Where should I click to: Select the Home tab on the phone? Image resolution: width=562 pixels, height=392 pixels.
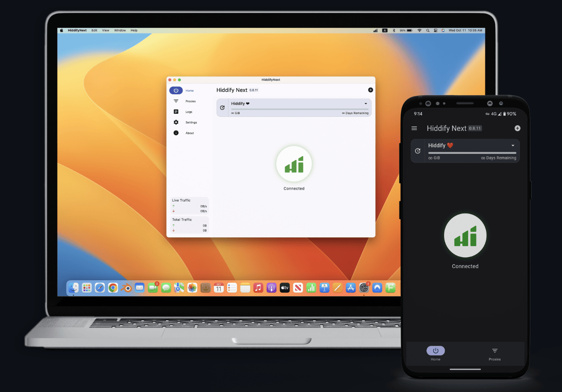[x=436, y=353]
